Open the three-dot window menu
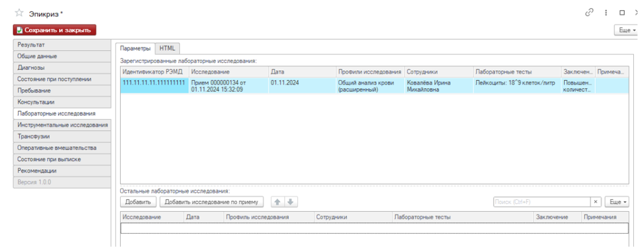This screenshot has height=252, width=644. pyautogui.click(x=606, y=13)
